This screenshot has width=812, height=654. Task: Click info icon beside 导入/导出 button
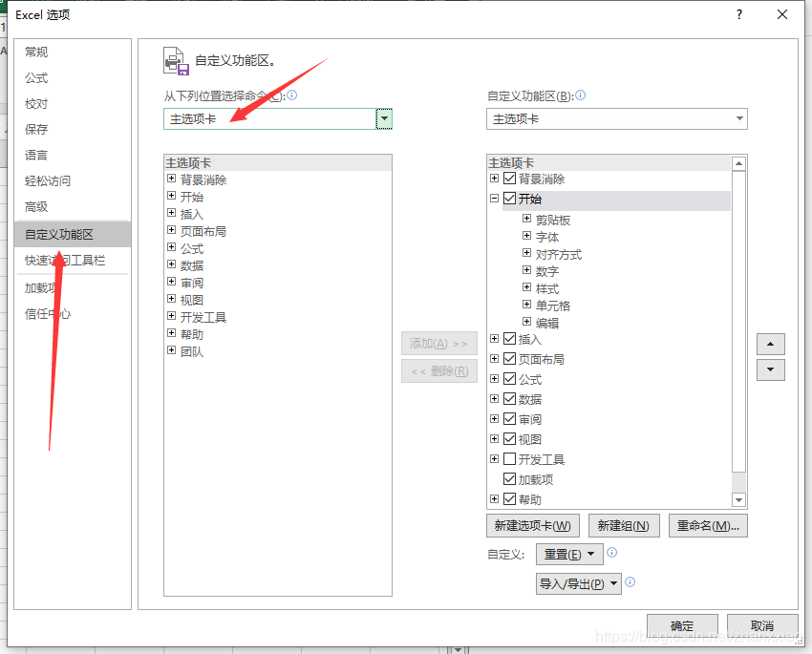(x=630, y=582)
